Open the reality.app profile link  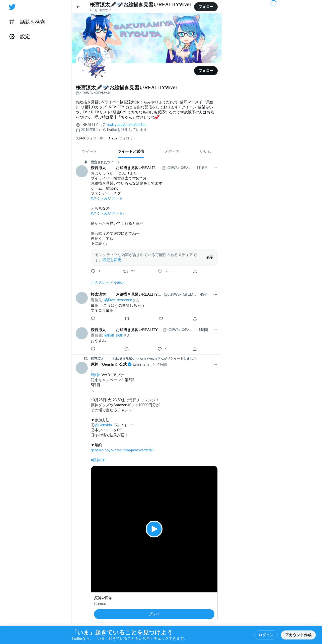click(127, 125)
